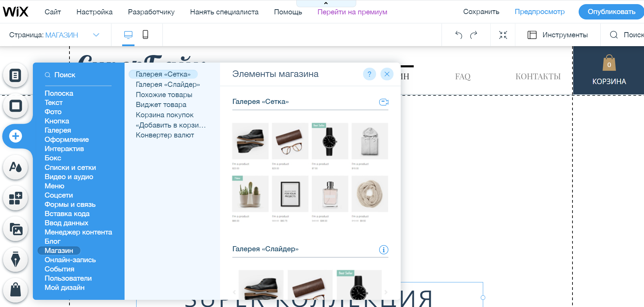The height and width of the screenshot is (307, 644).
Task: Click the undo arrow icon
Action: 459,35
